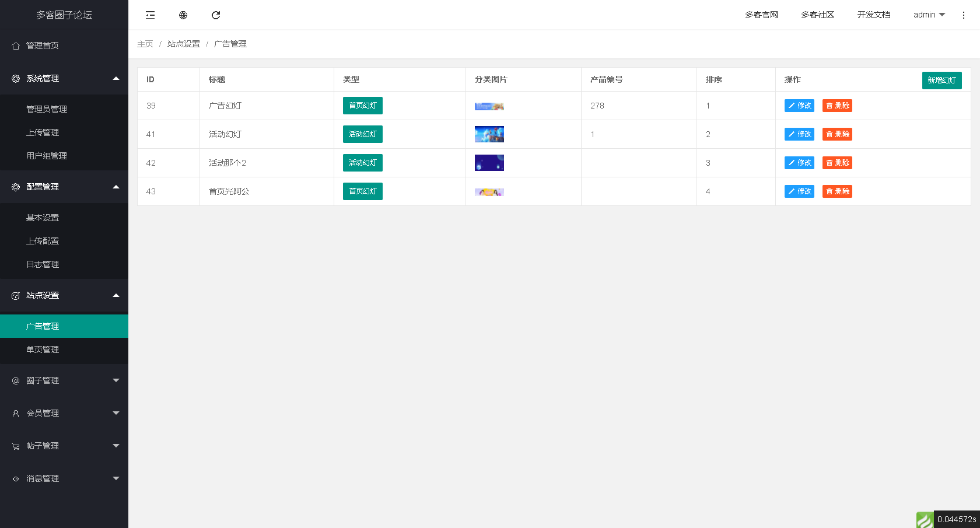Expand the 圈子管理 menu arrow
This screenshot has height=528, width=980.
116,380
